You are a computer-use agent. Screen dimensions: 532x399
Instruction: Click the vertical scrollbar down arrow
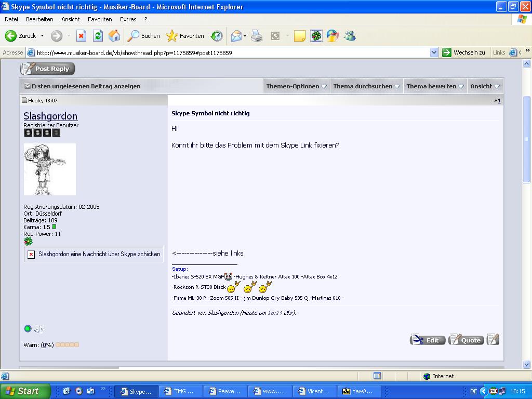pyautogui.click(x=527, y=365)
